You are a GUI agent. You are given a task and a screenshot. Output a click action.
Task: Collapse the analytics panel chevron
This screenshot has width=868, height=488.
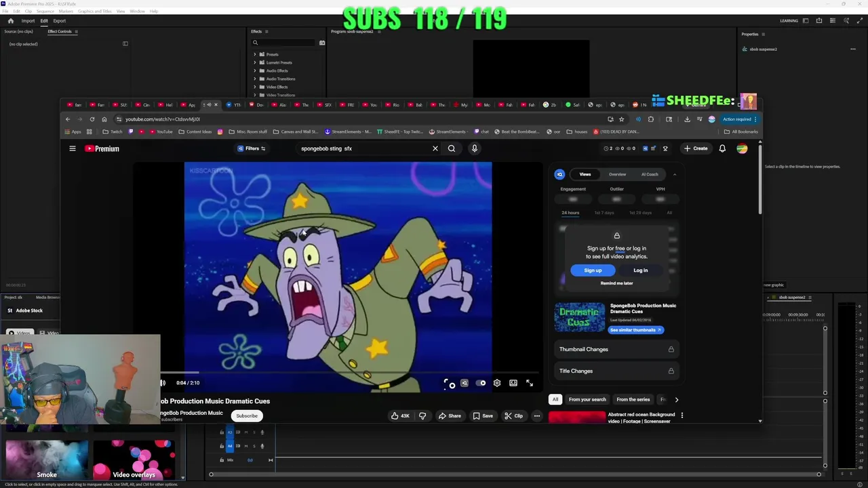pyautogui.click(x=674, y=175)
